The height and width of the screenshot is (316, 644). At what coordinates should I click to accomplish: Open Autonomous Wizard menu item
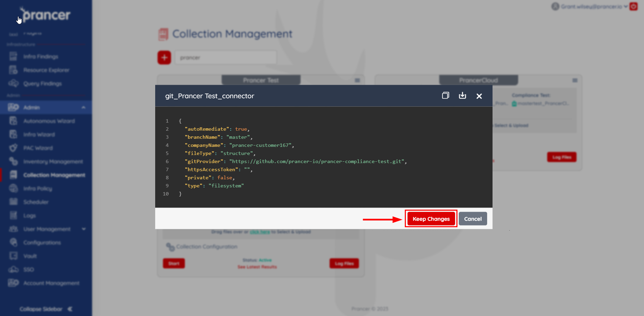49,121
